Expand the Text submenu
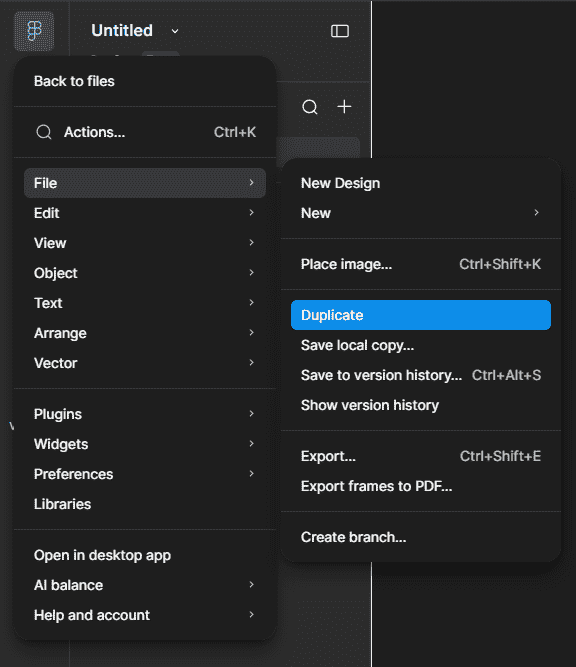Viewport: 576px width, 667px height. pos(145,303)
